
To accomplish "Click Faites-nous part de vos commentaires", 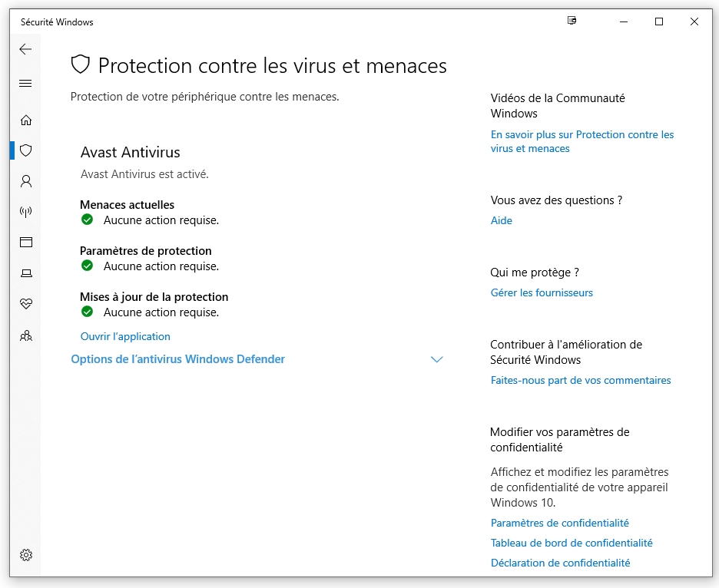I will pos(581,380).
